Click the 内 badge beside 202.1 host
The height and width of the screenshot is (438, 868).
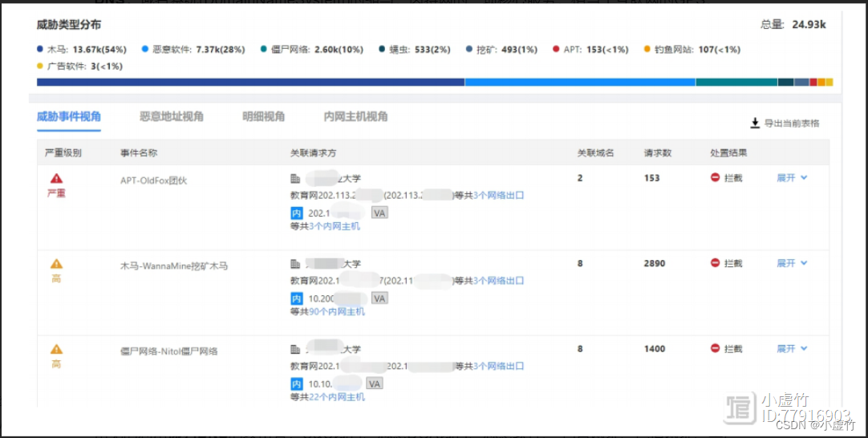point(298,213)
